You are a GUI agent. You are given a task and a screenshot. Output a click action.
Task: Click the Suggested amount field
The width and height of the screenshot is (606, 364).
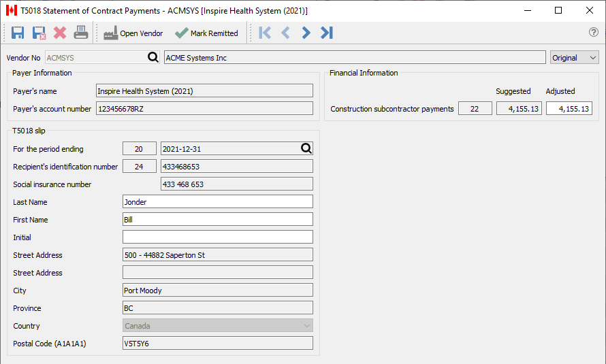(519, 108)
